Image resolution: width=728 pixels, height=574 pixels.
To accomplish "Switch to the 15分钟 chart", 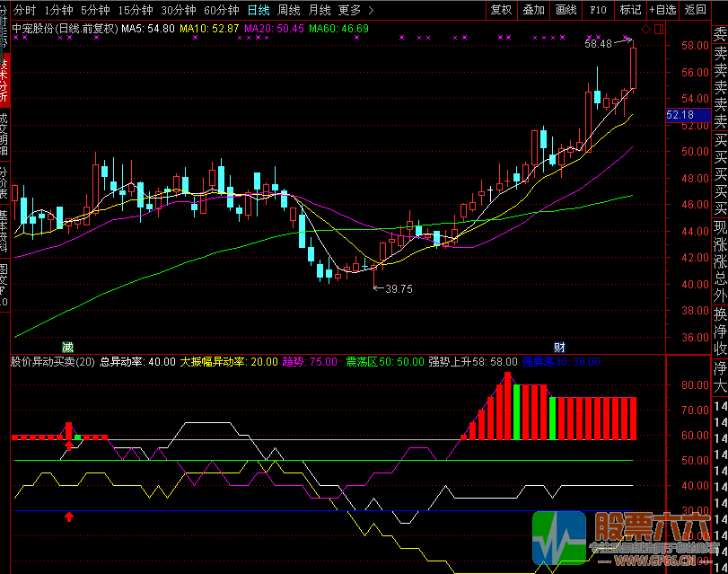I will pos(136,10).
